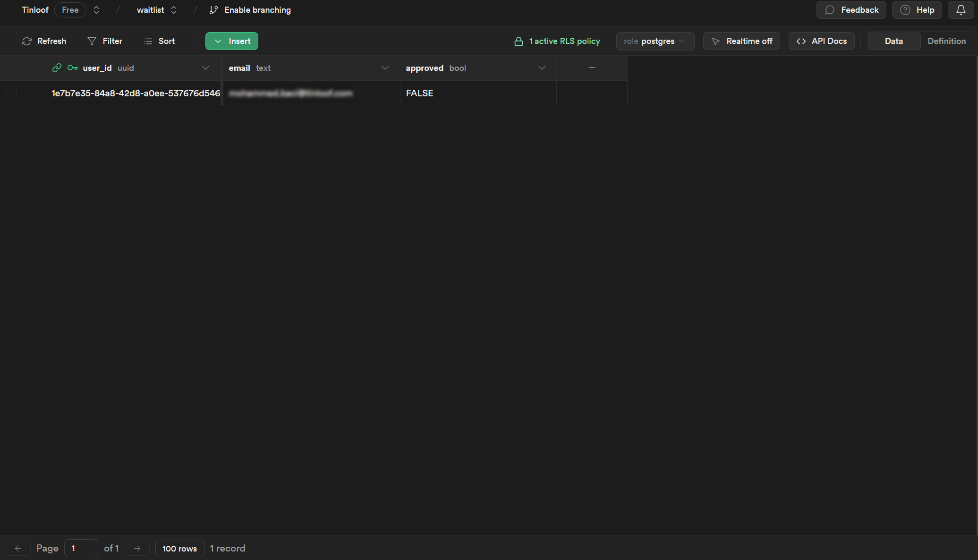Screen dimensions: 978x560
Task: Add new column with plus icon
Action: pyautogui.click(x=592, y=68)
